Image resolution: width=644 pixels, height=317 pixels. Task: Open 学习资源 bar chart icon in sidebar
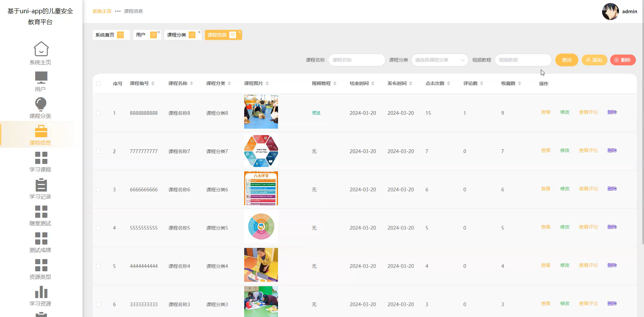tap(41, 292)
